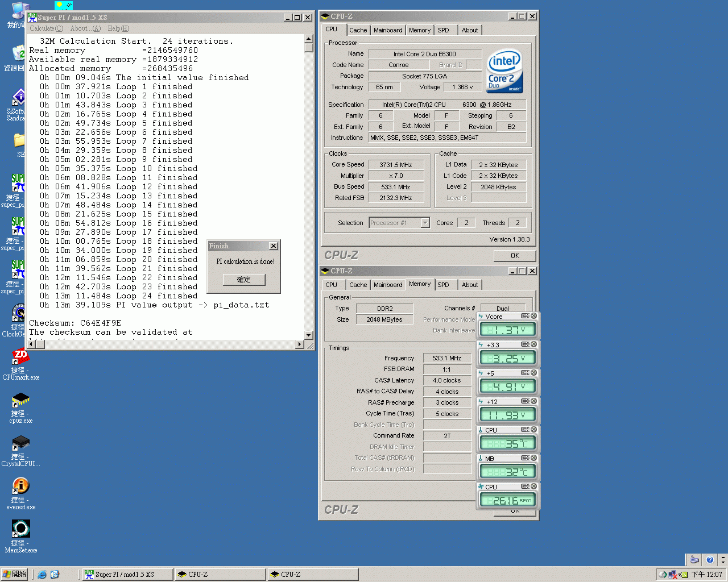The image size is (728, 582).
Task: Click the Name field Intel Core 2 Duo E6300
Action: [x=425, y=54]
